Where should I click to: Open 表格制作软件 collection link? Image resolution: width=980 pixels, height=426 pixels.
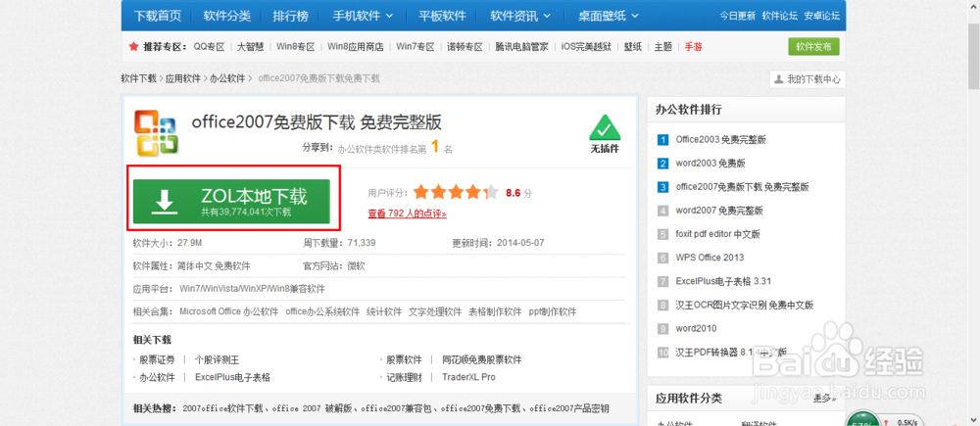[x=495, y=311]
